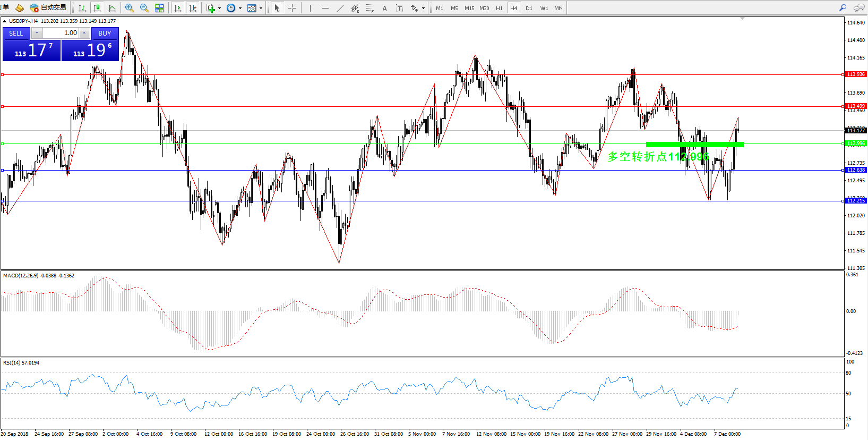This screenshot has width=868, height=440.
Task: Choose the trendline drawing tool
Action: (340, 8)
